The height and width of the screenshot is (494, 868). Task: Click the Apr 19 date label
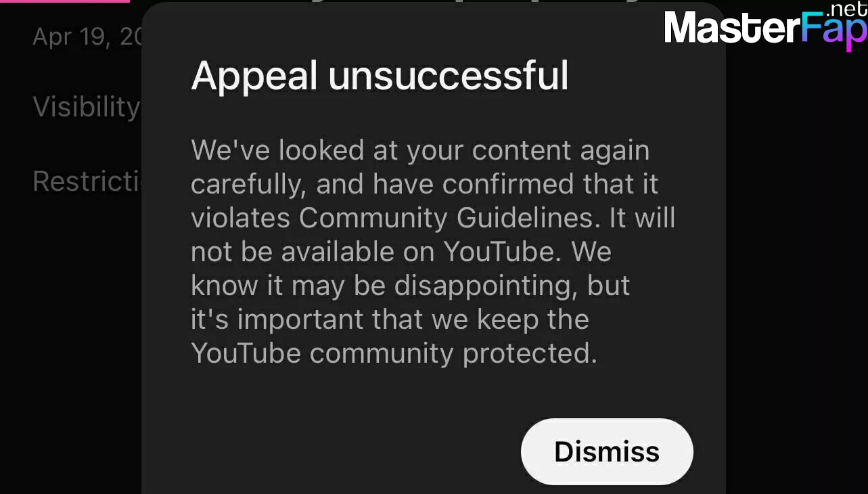tap(87, 36)
